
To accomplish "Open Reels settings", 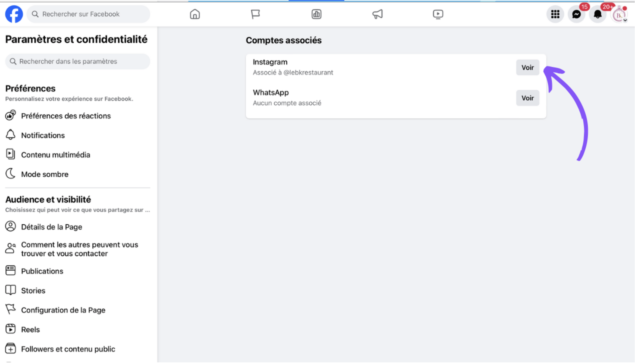I will 78,330.
